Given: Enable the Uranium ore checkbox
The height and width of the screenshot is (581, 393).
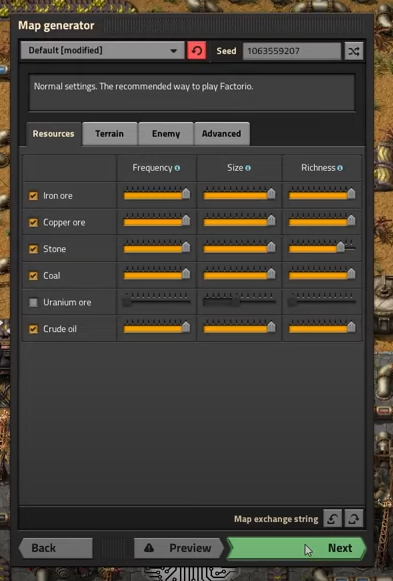Looking at the screenshot, I should pyautogui.click(x=33, y=302).
